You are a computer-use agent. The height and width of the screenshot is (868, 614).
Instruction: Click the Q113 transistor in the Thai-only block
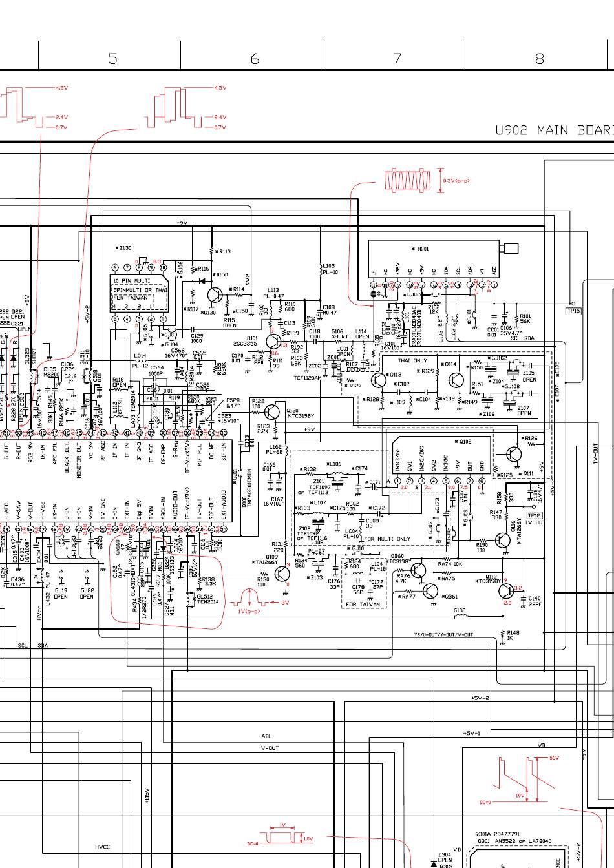[x=379, y=380]
